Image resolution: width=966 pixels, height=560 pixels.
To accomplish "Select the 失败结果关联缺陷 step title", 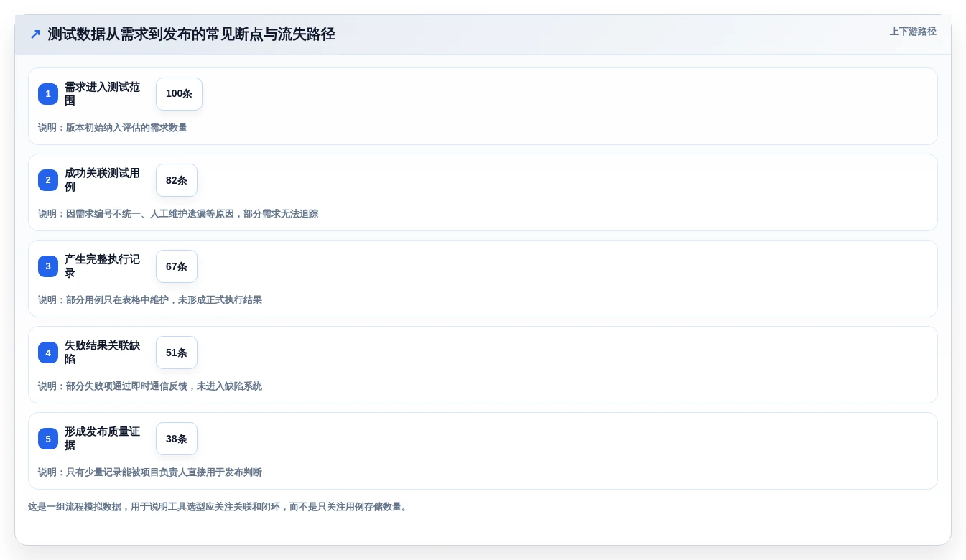I will pyautogui.click(x=103, y=353).
